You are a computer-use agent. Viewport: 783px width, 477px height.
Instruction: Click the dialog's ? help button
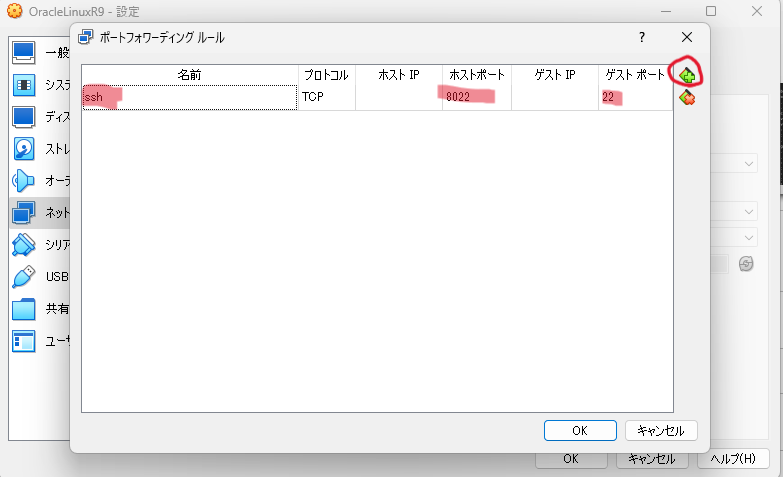pos(642,37)
